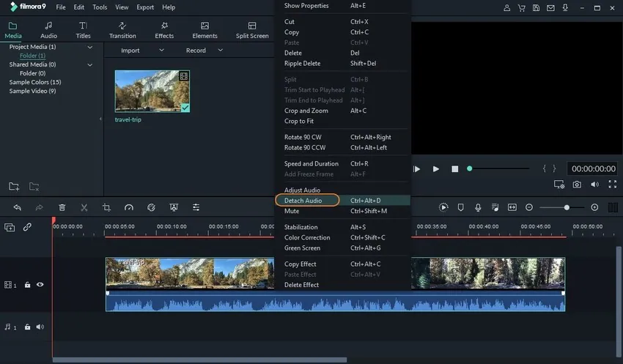The height and width of the screenshot is (364, 623).
Task: Switch to the Transition tab
Action: coord(122,30)
